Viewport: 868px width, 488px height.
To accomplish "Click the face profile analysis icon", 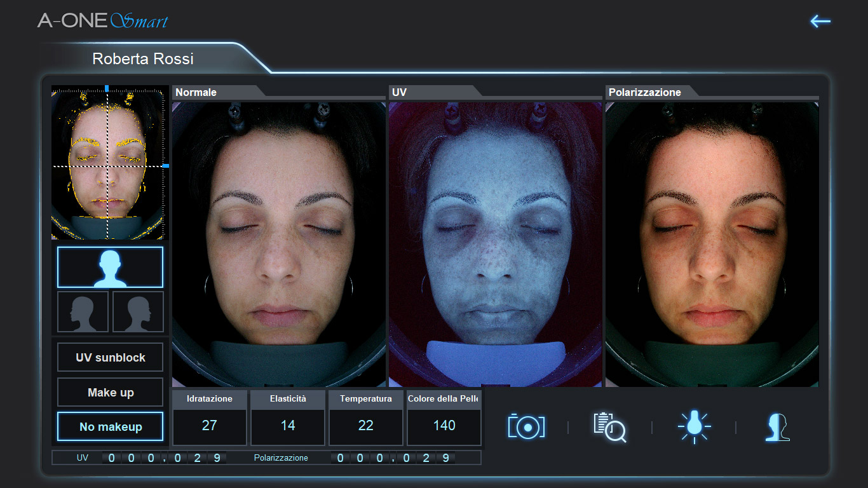I will pyautogui.click(x=776, y=426).
